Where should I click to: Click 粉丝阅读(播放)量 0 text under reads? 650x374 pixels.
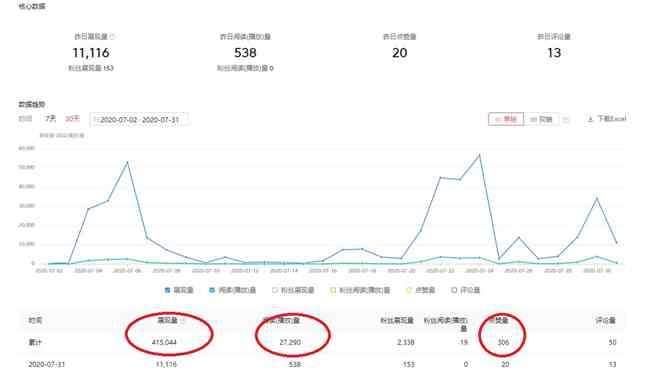click(x=245, y=68)
